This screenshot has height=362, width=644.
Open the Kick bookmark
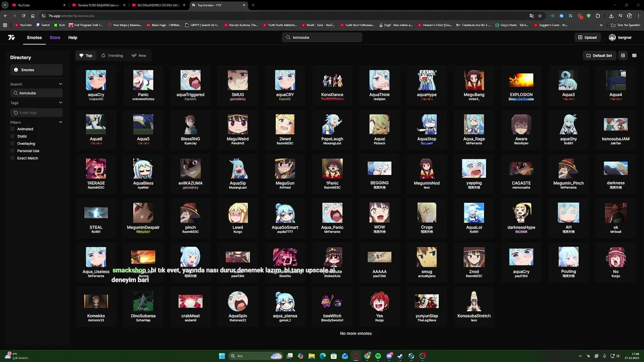coord(59,25)
